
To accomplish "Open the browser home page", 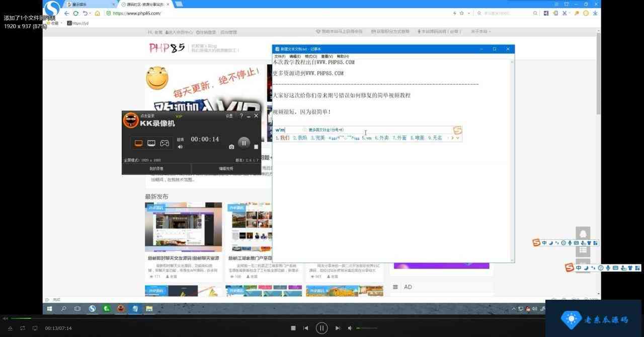I will pos(97,13).
